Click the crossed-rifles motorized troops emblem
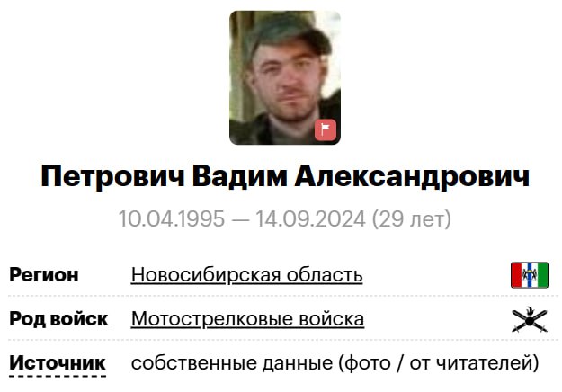This screenshot has height=392, width=562. (530, 319)
